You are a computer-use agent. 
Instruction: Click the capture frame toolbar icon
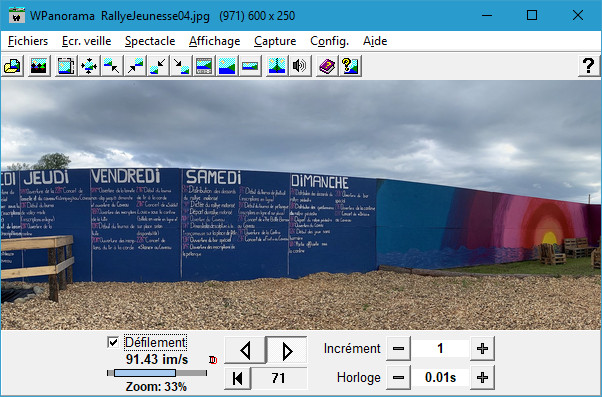coord(66,66)
